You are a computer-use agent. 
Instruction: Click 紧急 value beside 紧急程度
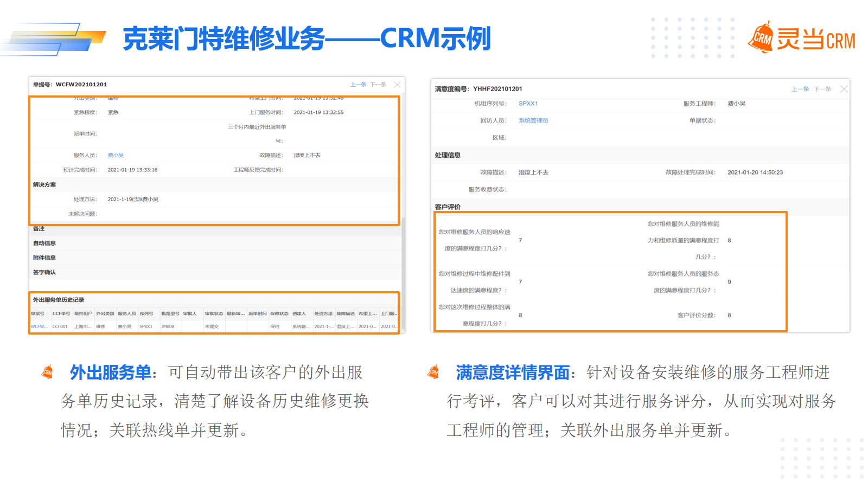113,113
